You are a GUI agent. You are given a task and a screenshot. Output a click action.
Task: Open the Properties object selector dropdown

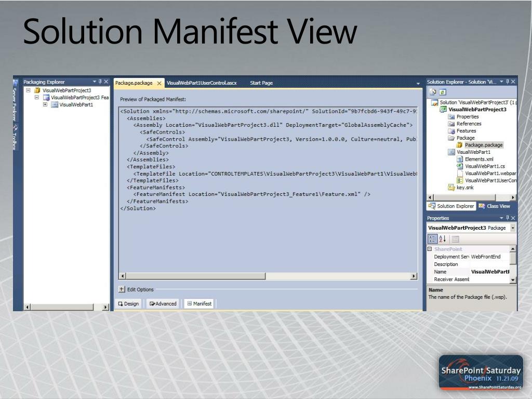(513, 228)
